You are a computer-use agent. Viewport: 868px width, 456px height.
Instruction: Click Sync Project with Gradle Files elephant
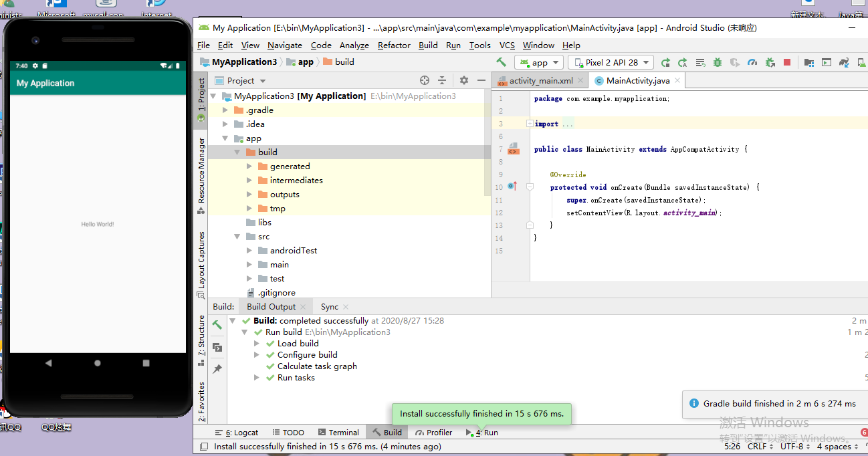coord(844,62)
